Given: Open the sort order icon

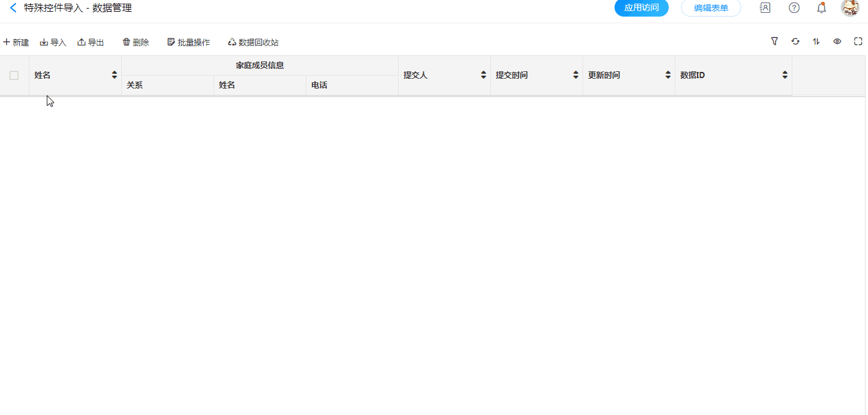Looking at the screenshot, I should click(x=816, y=41).
